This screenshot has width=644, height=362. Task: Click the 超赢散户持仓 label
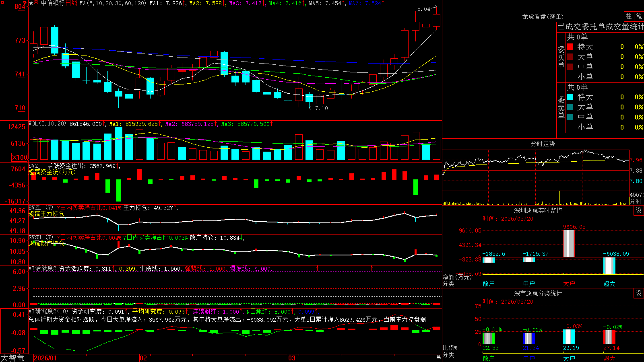46,243
